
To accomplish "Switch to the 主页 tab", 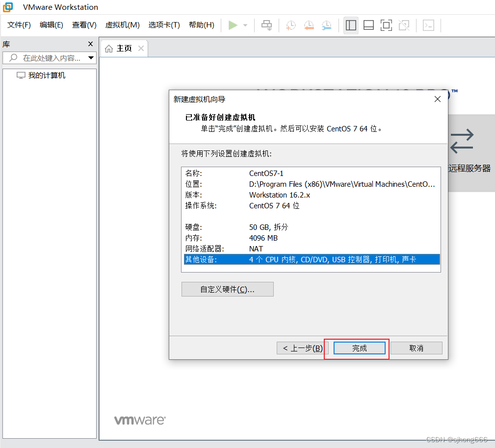I will (x=124, y=48).
